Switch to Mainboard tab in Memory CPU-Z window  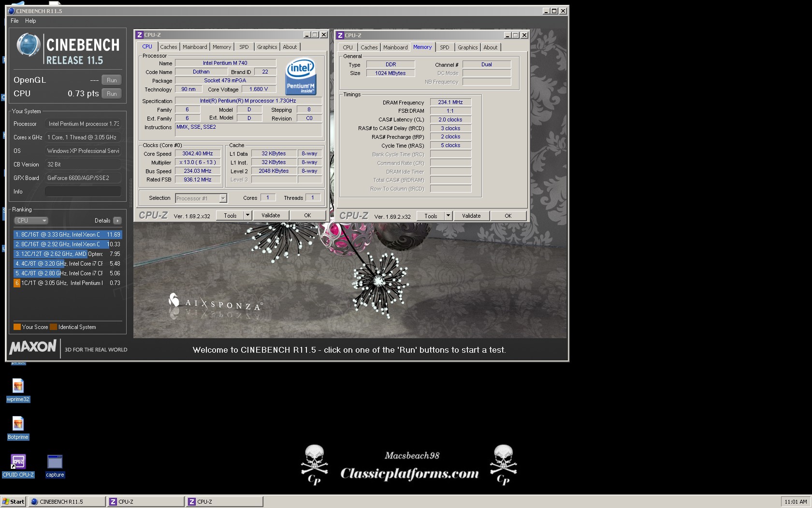tap(395, 47)
